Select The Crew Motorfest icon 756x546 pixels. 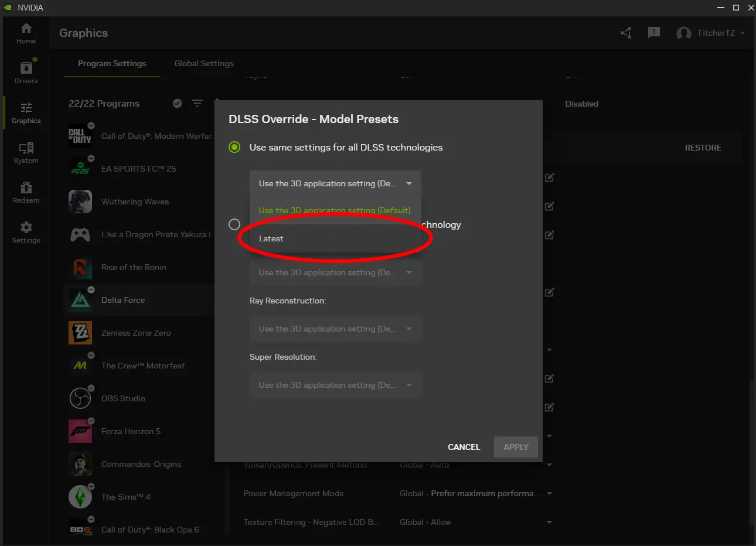click(x=80, y=366)
